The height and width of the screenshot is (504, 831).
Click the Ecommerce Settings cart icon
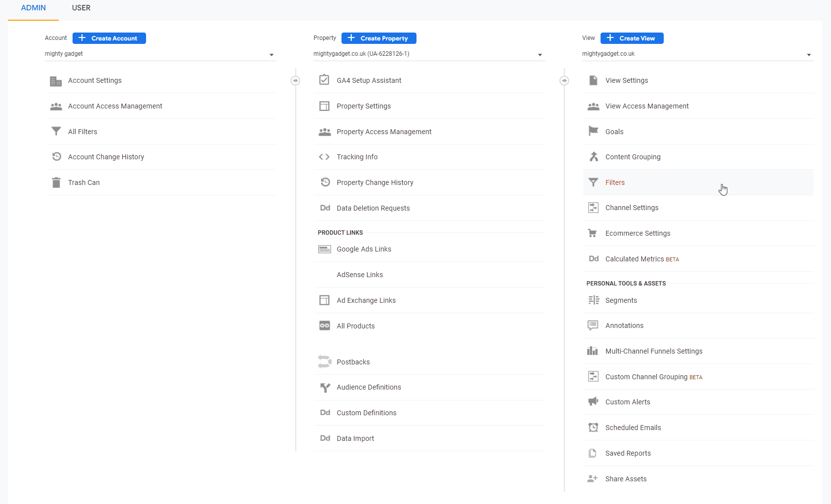593,233
